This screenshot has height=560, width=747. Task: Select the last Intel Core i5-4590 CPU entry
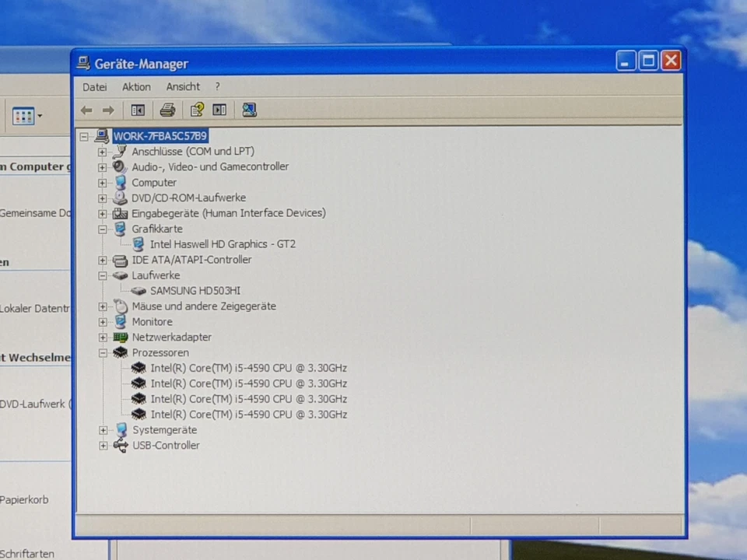[x=249, y=415]
